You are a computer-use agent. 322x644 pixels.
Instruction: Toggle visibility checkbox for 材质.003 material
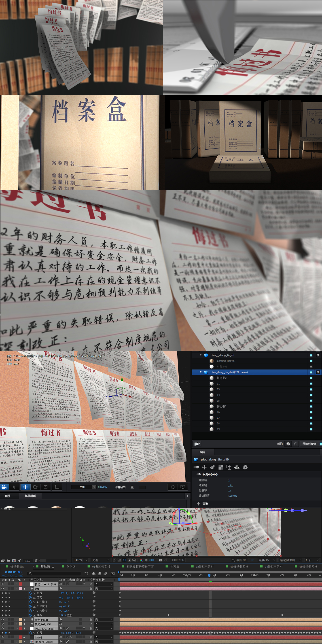click(311, 366)
